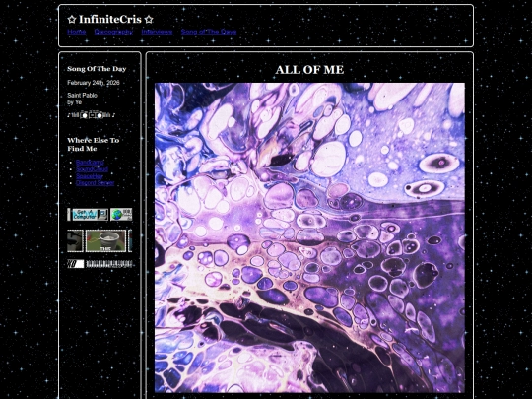Click the dark face stamp image
This screenshot has height=399, width=532.
75,241
